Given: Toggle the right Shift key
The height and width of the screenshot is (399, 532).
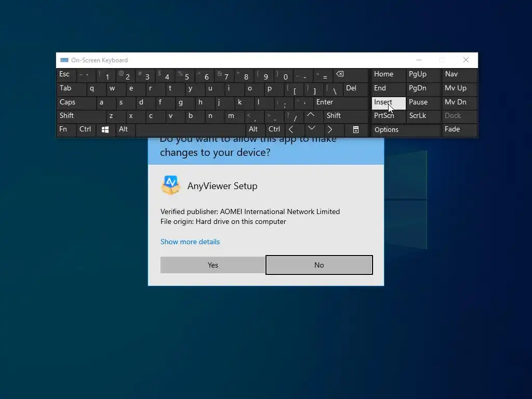Looking at the screenshot, I should coord(345,116).
